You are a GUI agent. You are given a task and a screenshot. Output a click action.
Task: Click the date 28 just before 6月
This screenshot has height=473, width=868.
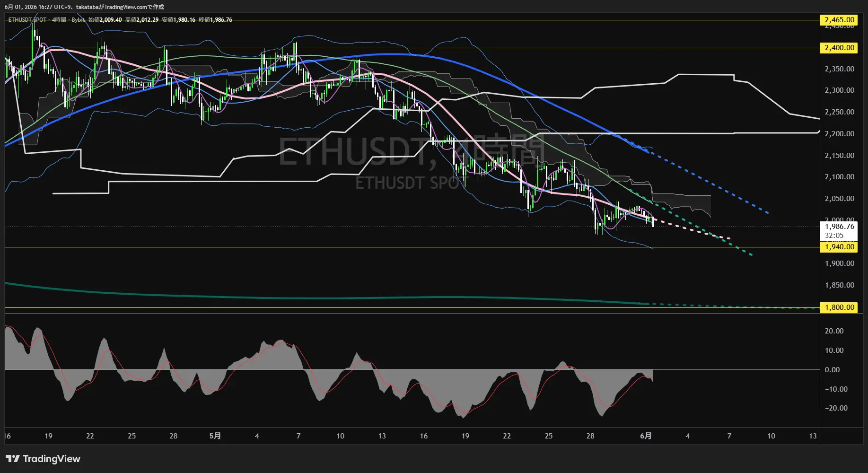[x=590, y=436]
